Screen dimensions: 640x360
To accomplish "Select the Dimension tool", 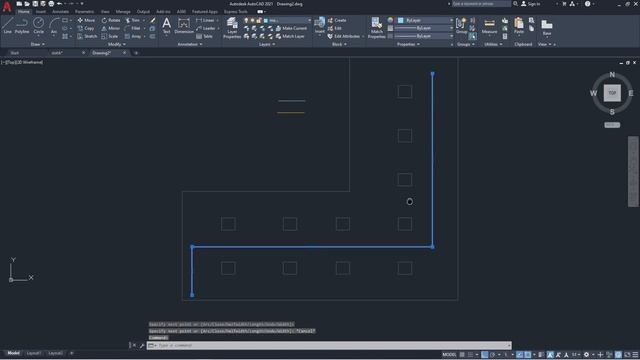I will [184, 26].
